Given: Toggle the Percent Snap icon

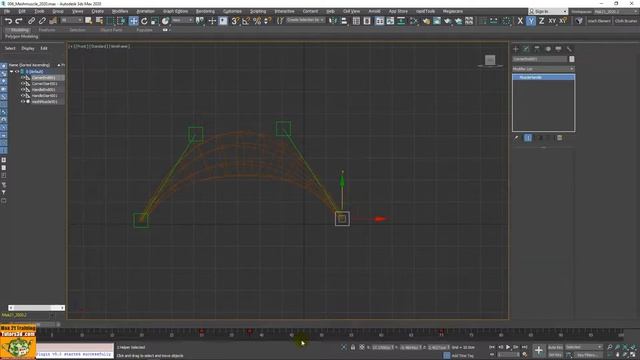Looking at the screenshot, I should tap(257, 21).
